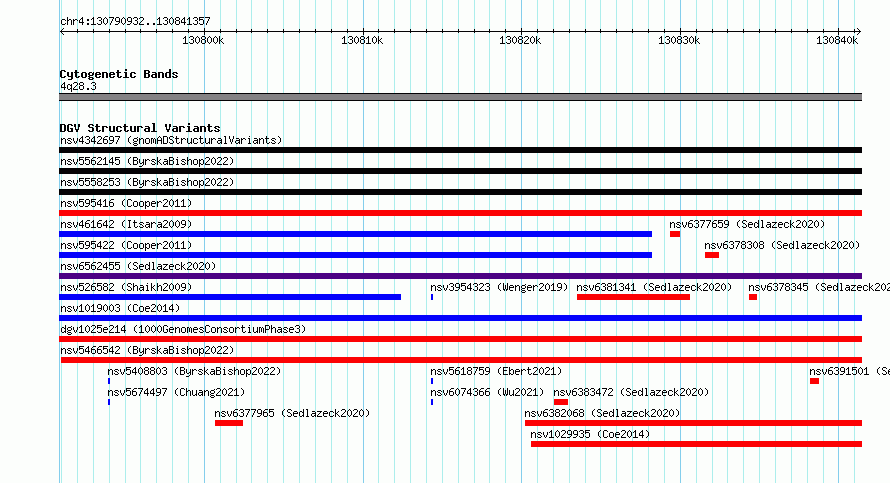Select the blue bar under nsv595422

coord(355,255)
